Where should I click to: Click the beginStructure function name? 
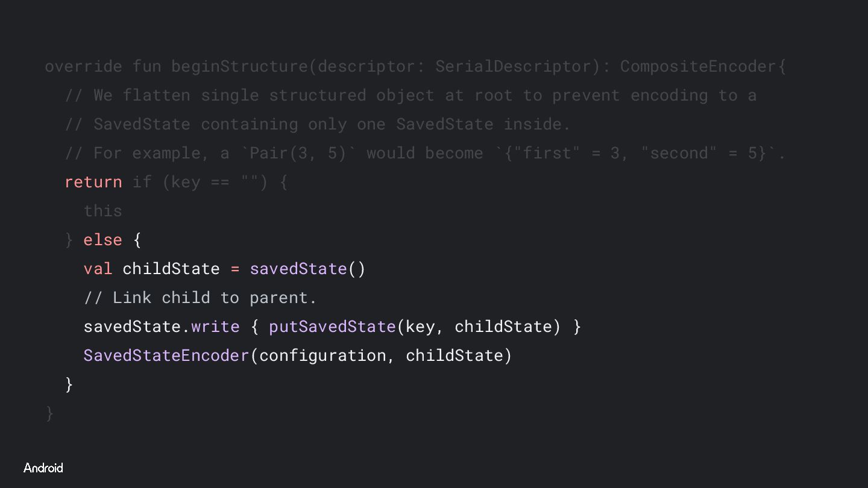point(239,66)
